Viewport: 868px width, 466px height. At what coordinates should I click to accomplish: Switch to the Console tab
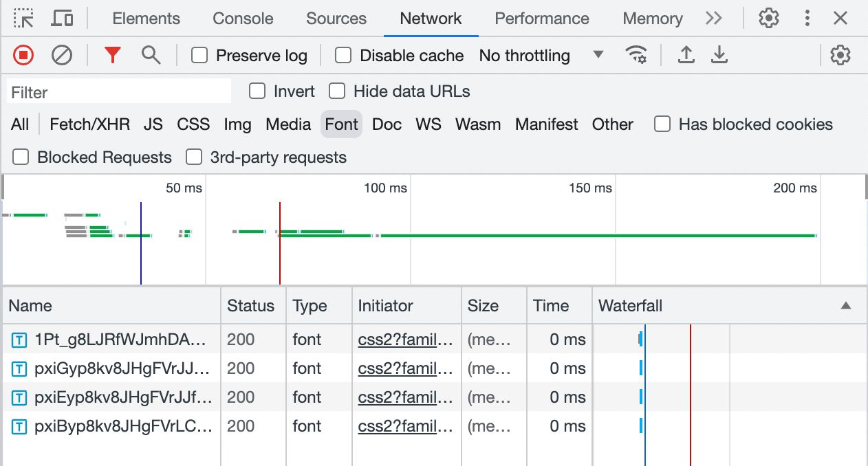pyautogui.click(x=243, y=19)
